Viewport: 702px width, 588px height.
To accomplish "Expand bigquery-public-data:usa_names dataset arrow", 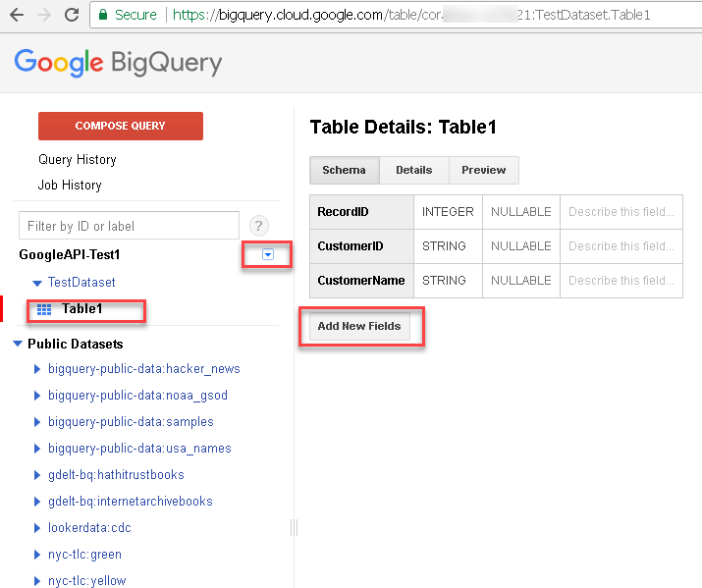I will pyautogui.click(x=37, y=449).
